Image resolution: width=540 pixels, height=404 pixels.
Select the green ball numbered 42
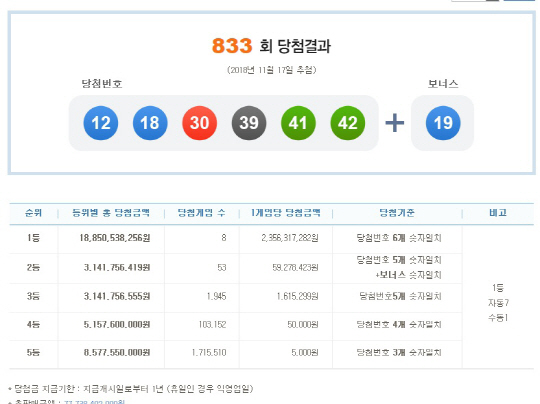347,123
